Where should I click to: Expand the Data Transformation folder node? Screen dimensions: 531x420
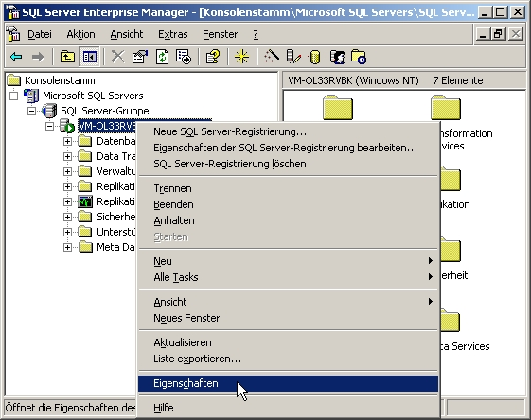(x=67, y=156)
